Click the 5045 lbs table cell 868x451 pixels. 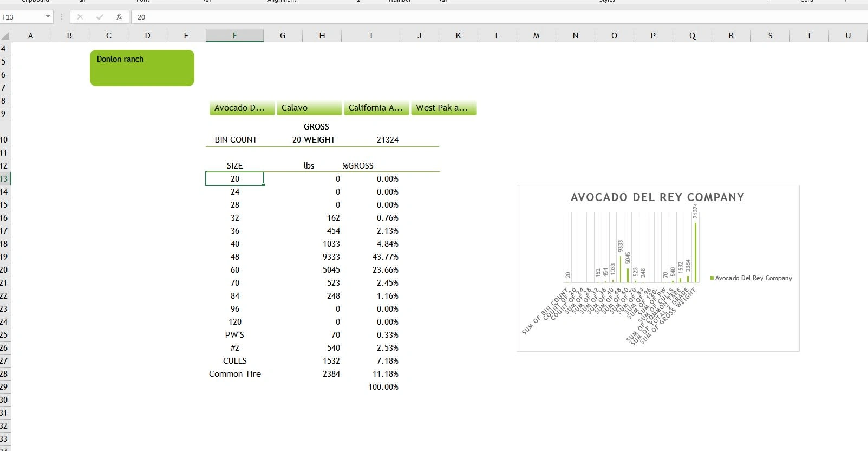coord(322,270)
